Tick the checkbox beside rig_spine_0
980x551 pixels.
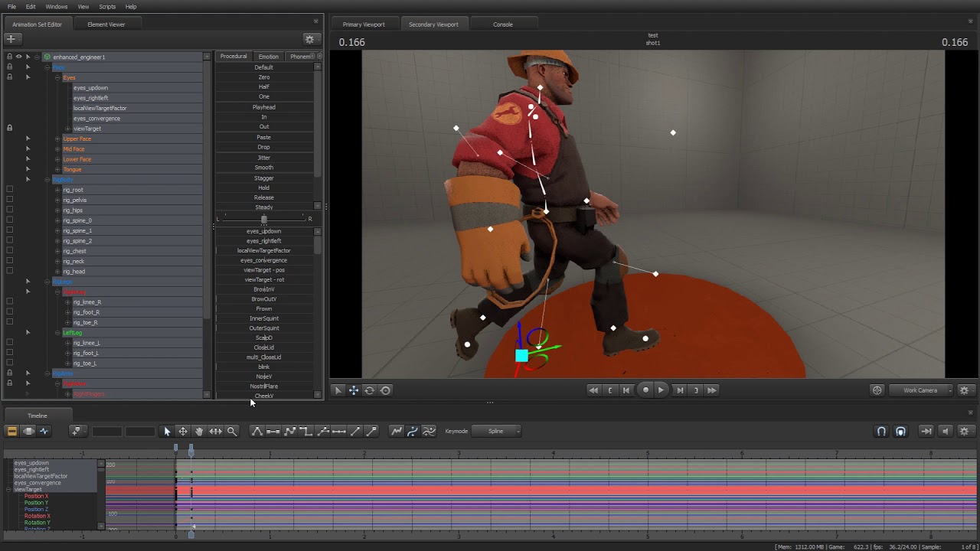point(9,220)
